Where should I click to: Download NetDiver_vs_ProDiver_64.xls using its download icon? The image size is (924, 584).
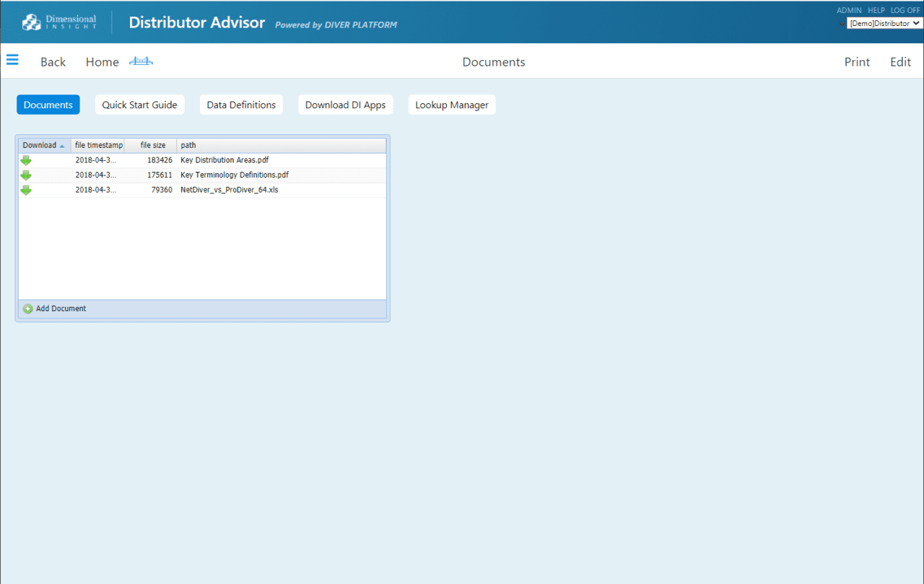coord(26,190)
